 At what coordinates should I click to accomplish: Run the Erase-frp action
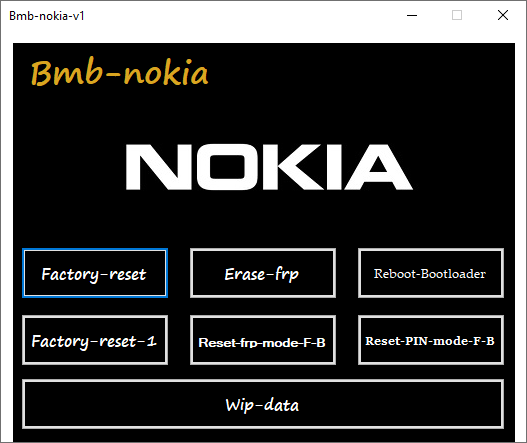tap(263, 273)
